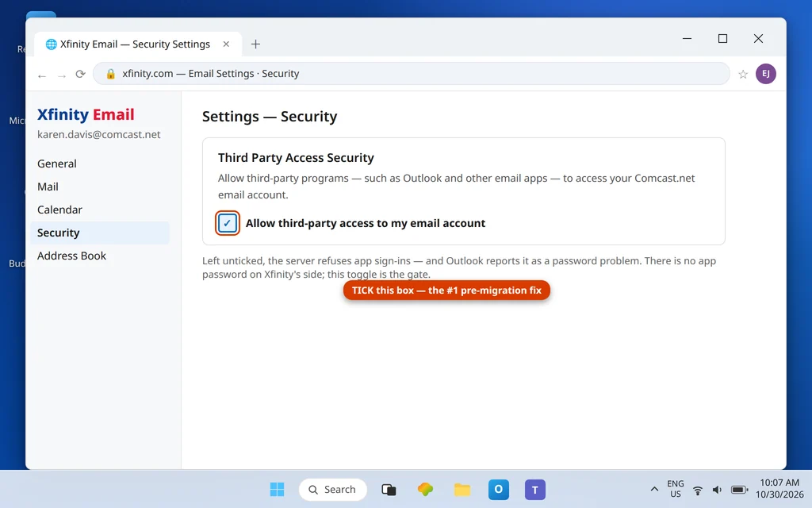The height and width of the screenshot is (508, 812).
Task: Select the Xfinity Email Security Settings tab
Action: click(x=138, y=44)
